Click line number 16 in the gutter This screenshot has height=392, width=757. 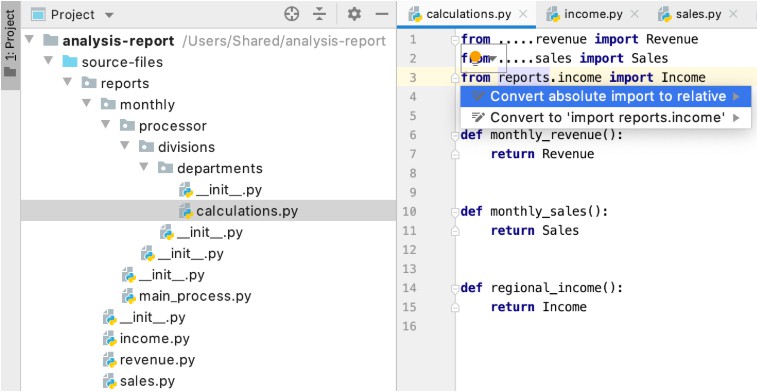[x=409, y=326]
